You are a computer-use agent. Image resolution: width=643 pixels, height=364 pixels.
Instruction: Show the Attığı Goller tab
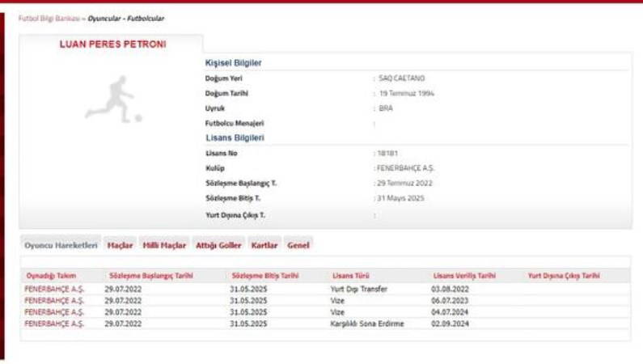pos(218,245)
